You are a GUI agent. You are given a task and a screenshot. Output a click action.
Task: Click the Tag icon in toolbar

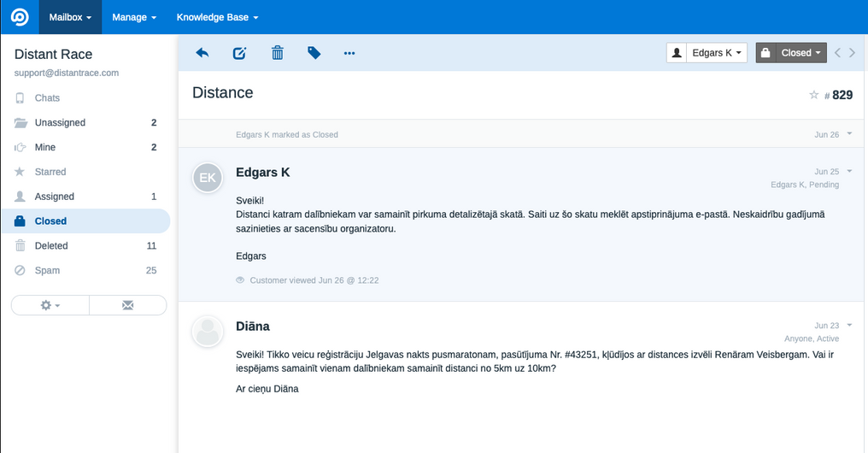(314, 53)
